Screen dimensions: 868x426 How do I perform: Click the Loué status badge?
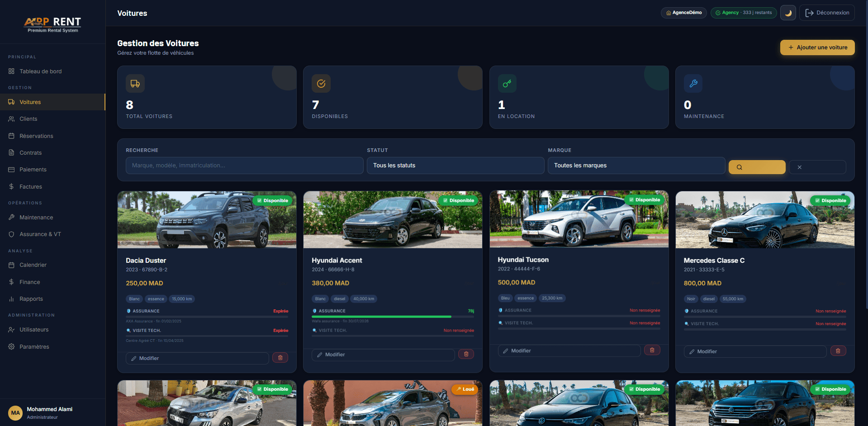[x=465, y=389]
